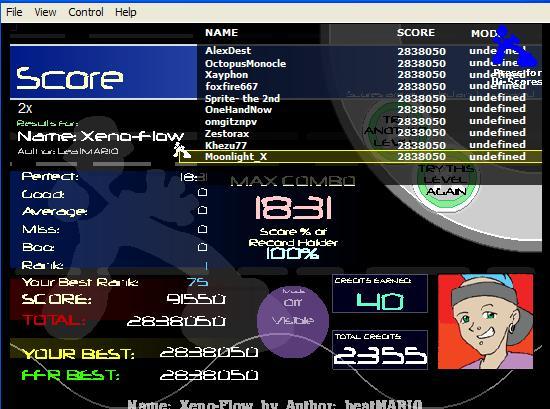Click the pink 1831 max combo number
The width and height of the screenshot is (550, 409).
tap(293, 208)
